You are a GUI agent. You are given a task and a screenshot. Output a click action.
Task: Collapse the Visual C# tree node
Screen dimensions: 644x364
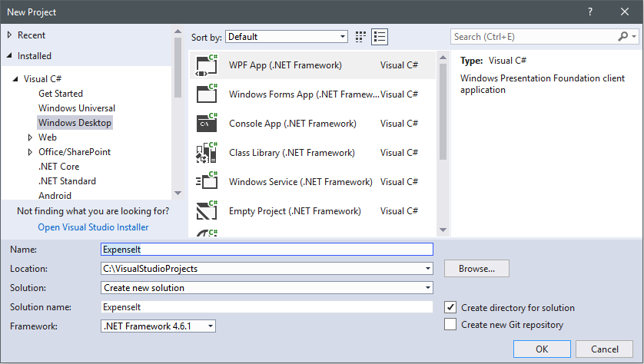(x=15, y=79)
